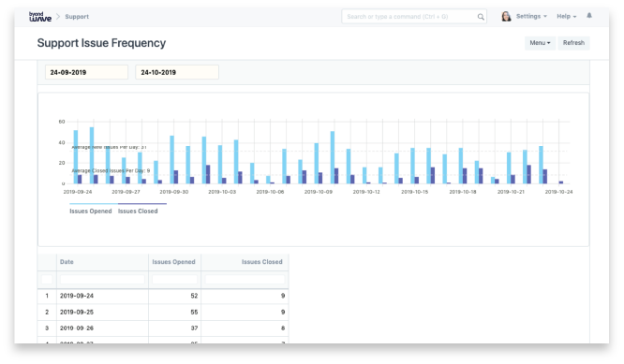Viewport: 624px width, 364px height.
Task: Sort by the Issues Opened column header
Action: coord(173,262)
